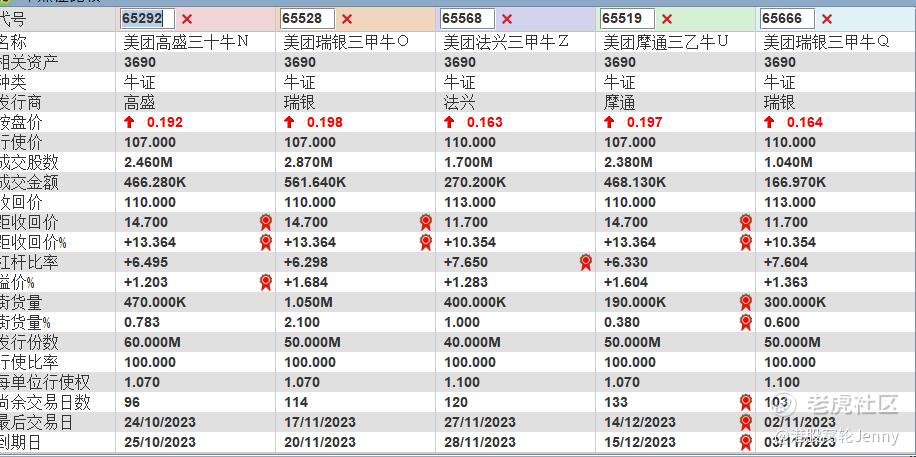Viewport: 916px width, 457px height.
Task: Click the premium value +1.684
Action: click(306, 282)
